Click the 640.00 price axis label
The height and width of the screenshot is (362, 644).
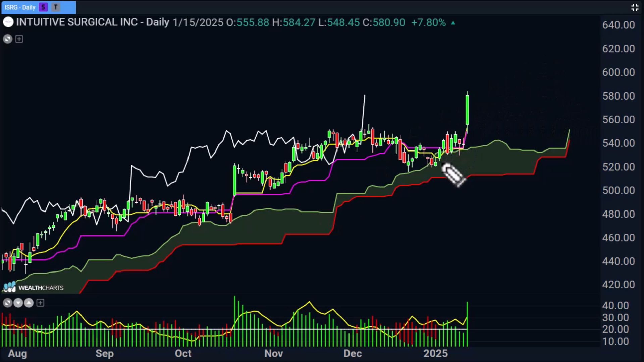(x=619, y=25)
